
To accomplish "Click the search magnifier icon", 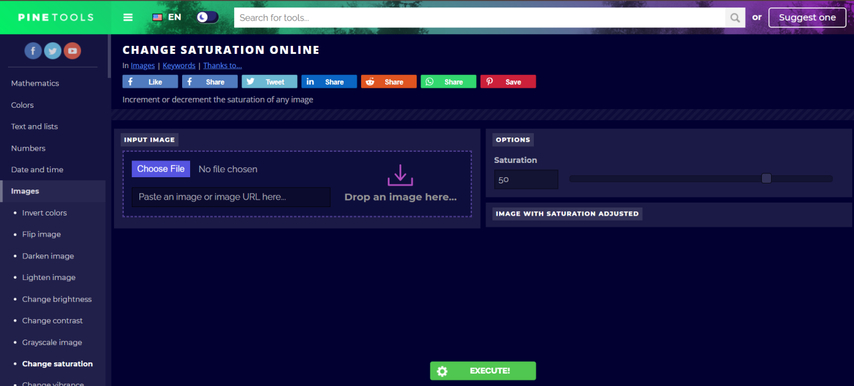I will [735, 17].
